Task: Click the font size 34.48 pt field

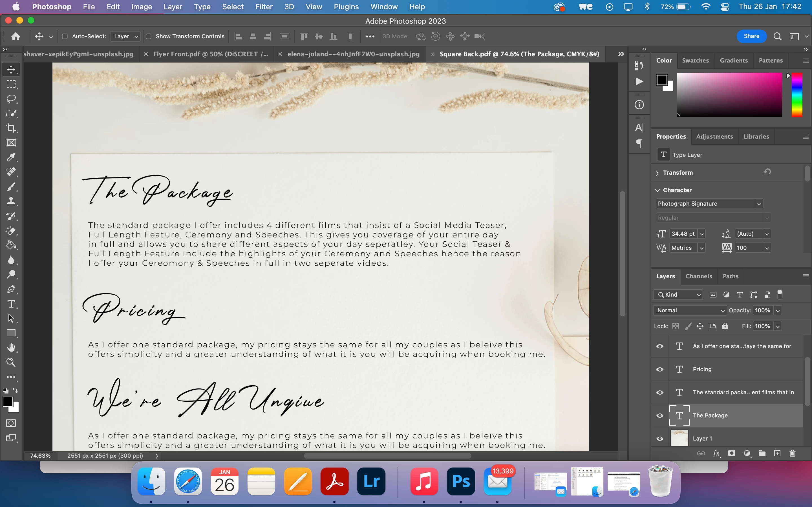Action: click(683, 234)
